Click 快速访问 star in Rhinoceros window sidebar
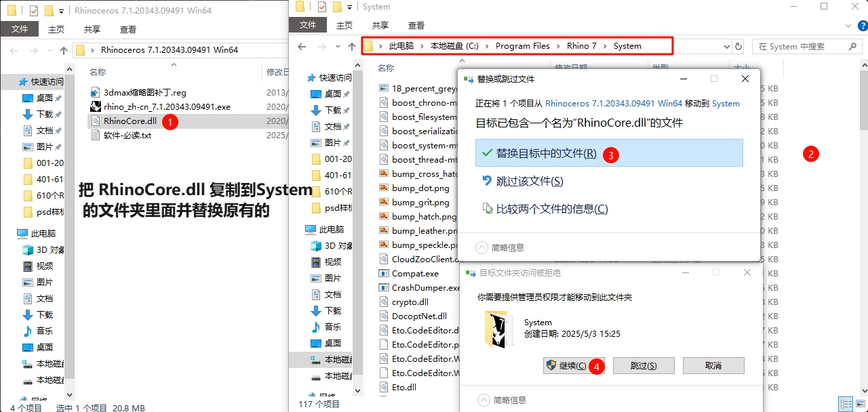This screenshot has width=868, height=412. pyautogui.click(x=23, y=81)
